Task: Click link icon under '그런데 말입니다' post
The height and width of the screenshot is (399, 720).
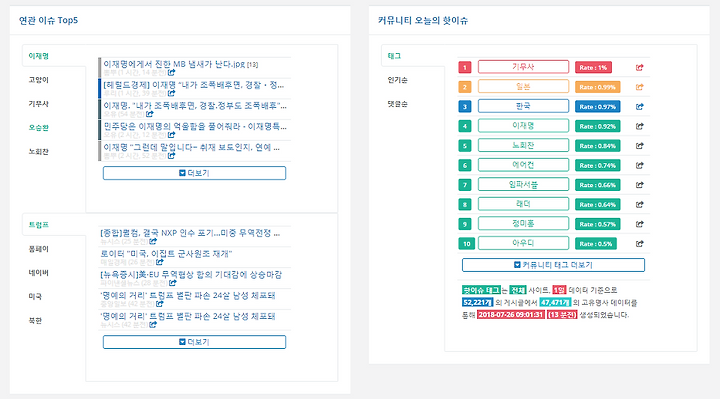Action: pyautogui.click(x=171, y=156)
